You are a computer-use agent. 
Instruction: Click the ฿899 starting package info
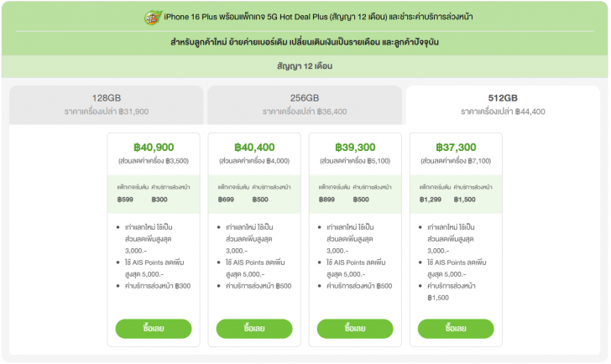(x=328, y=200)
